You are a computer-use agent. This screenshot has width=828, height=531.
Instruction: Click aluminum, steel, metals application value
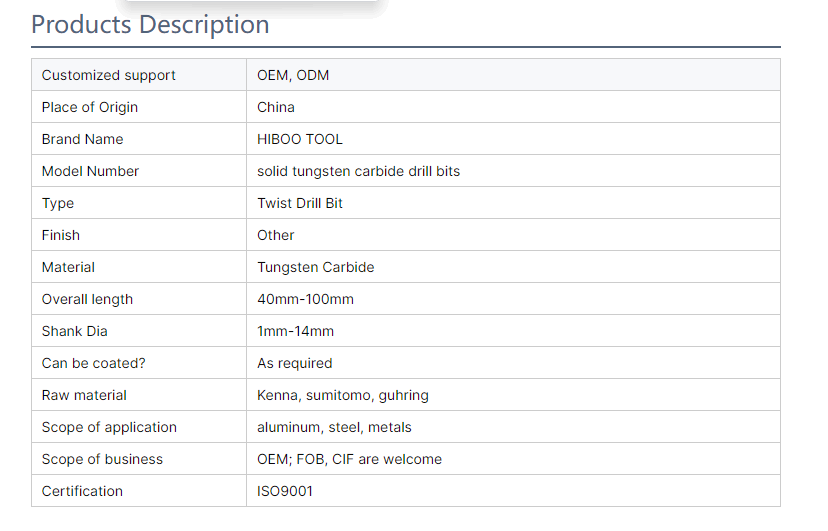(x=334, y=427)
